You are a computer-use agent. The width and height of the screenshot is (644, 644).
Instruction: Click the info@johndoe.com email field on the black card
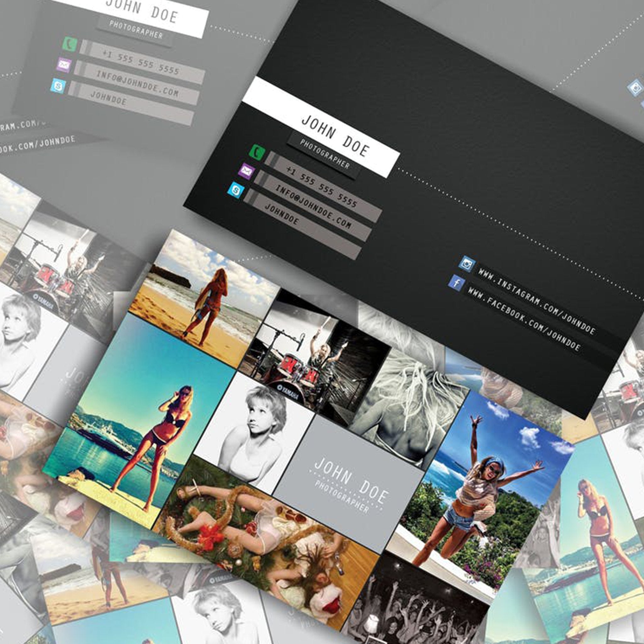click(313, 207)
